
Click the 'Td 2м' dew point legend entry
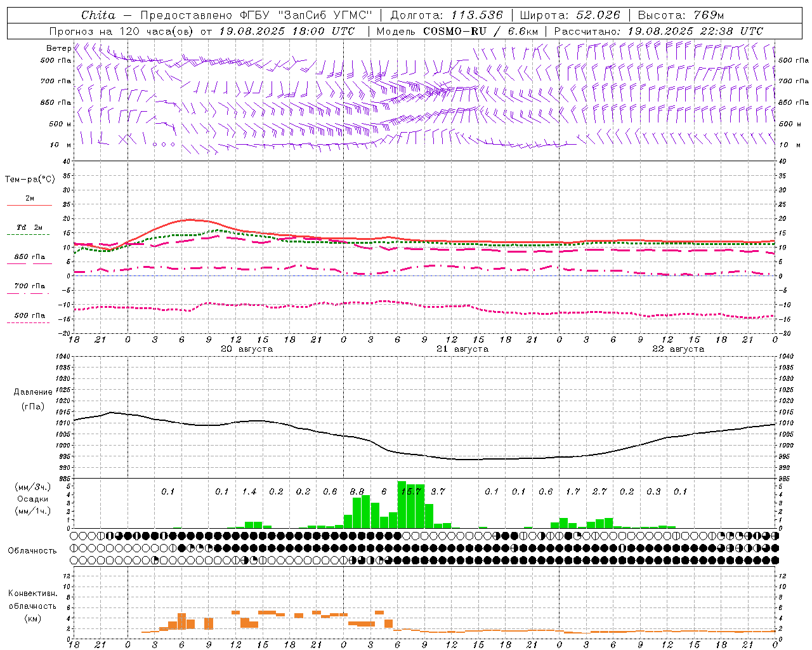[x=29, y=227]
